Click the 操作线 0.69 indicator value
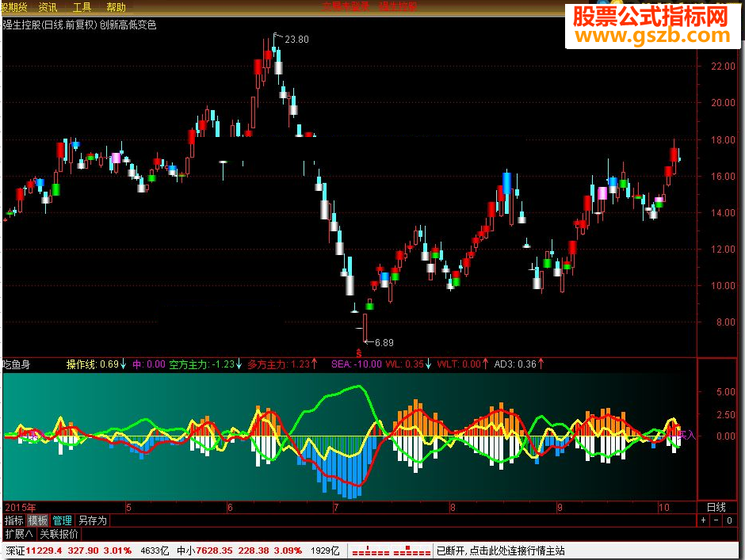745x560 pixels. tap(95, 364)
